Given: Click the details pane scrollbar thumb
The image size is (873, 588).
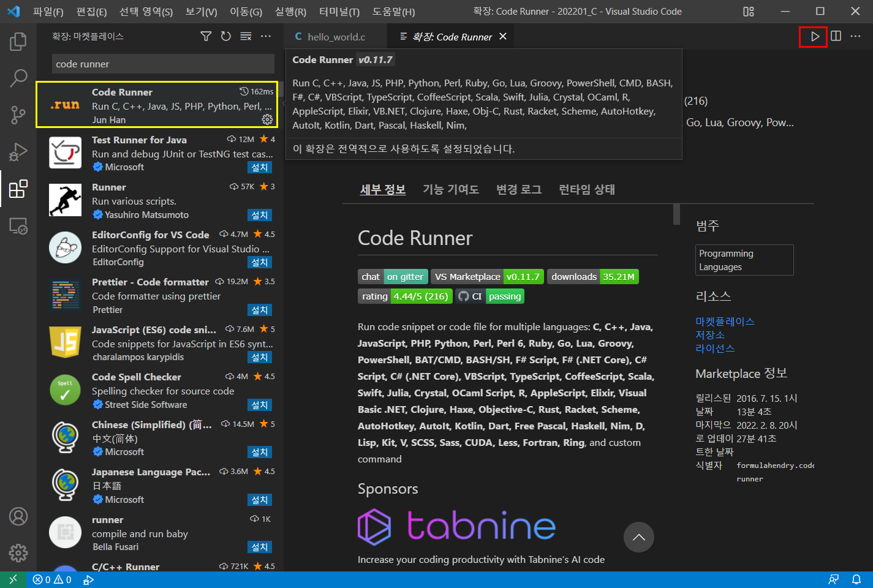Looking at the screenshot, I should point(676,214).
